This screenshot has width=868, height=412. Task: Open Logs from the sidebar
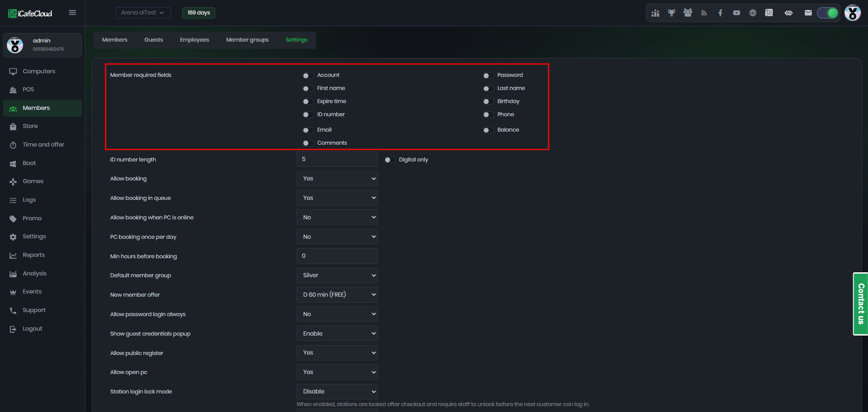[42, 200]
